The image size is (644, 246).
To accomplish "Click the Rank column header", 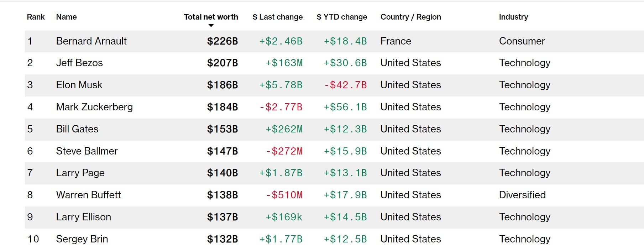I will [36, 17].
